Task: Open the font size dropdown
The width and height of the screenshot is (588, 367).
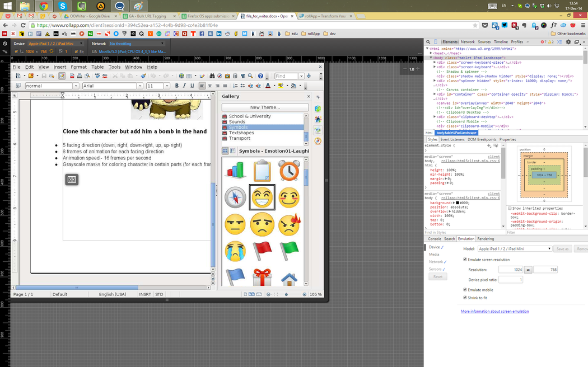Action: [166, 86]
